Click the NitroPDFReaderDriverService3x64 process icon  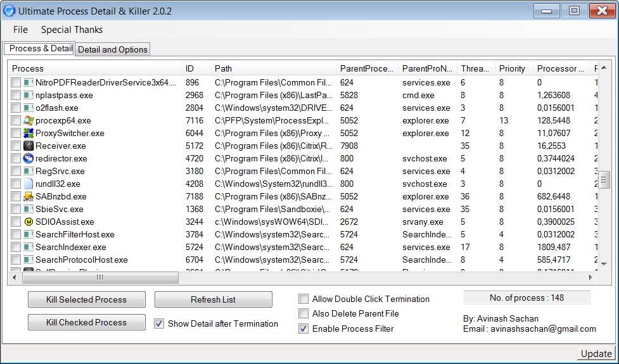(29, 82)
